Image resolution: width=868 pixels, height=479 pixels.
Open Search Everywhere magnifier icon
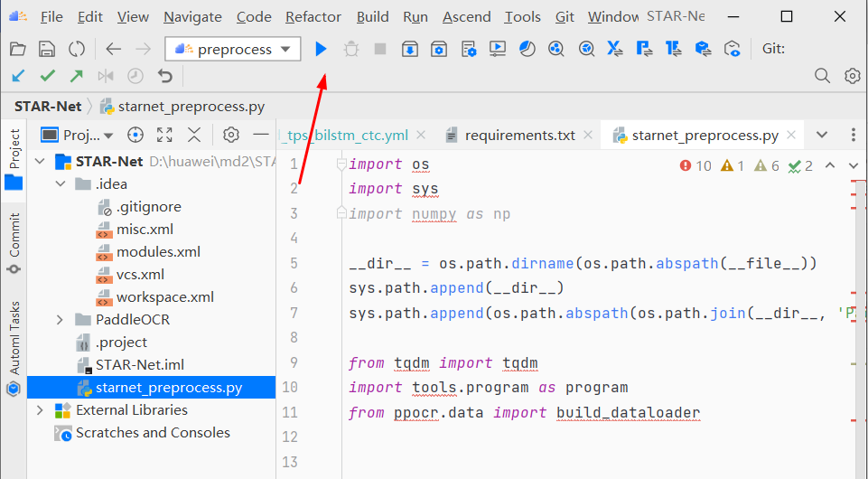click(822, 76)
